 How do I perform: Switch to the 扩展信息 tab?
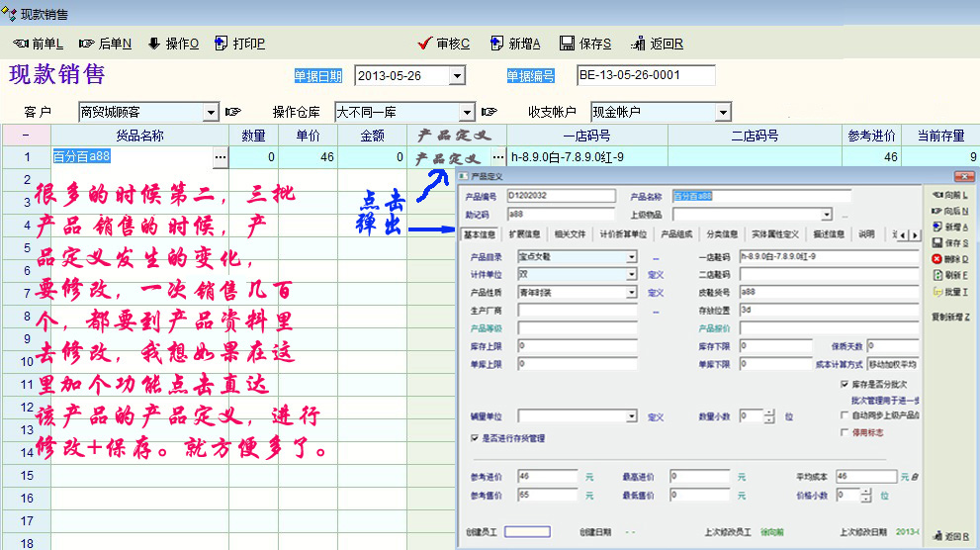(524, 234)
